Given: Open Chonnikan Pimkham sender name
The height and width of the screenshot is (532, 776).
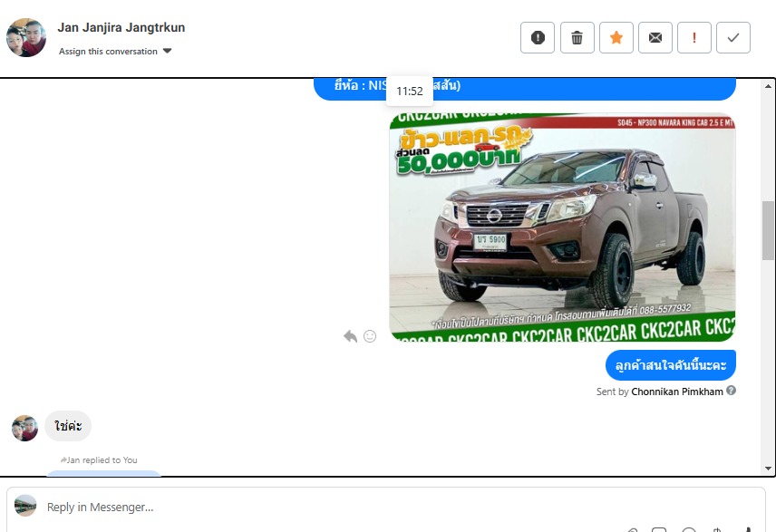Looking at the screenshot, I should (x=677, y=392).
